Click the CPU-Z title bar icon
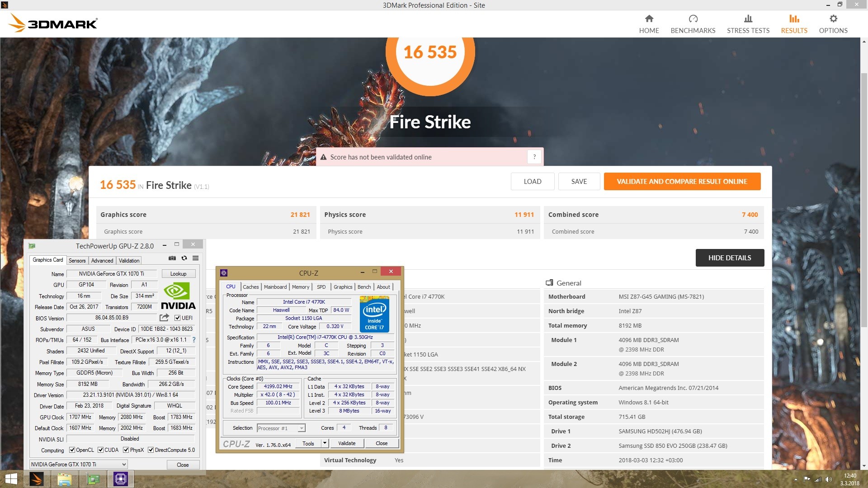This screenshot has width=868, height=488. coord(224,272)
